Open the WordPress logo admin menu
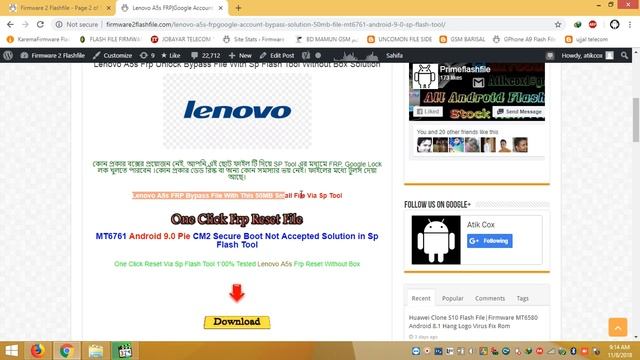This screenshot has height=360, width=640. point(8,55)
